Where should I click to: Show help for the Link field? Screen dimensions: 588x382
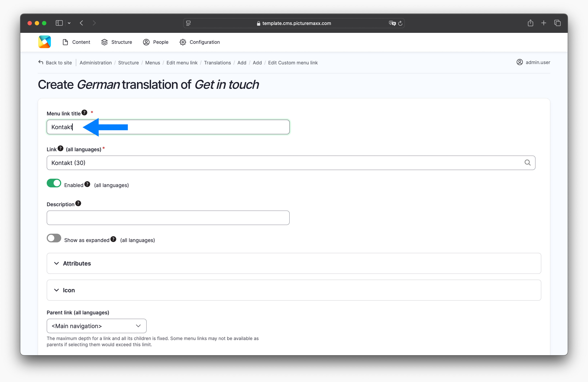coord(60,148)
